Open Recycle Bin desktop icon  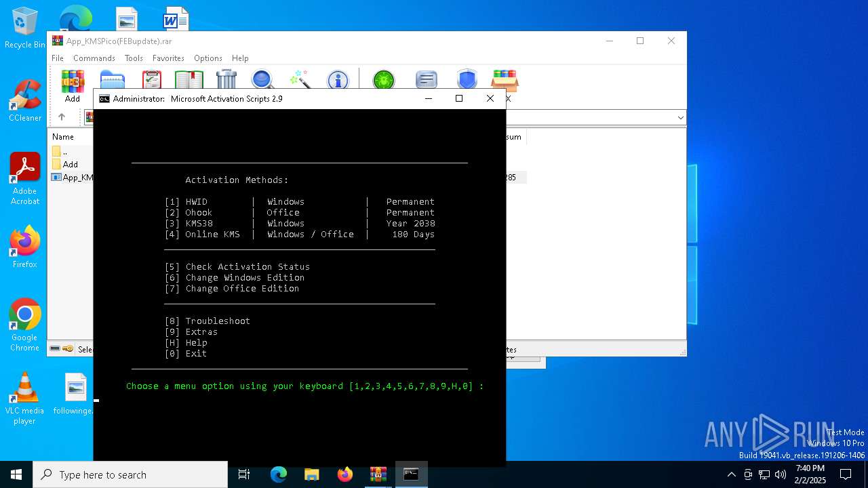coord(24,28)
